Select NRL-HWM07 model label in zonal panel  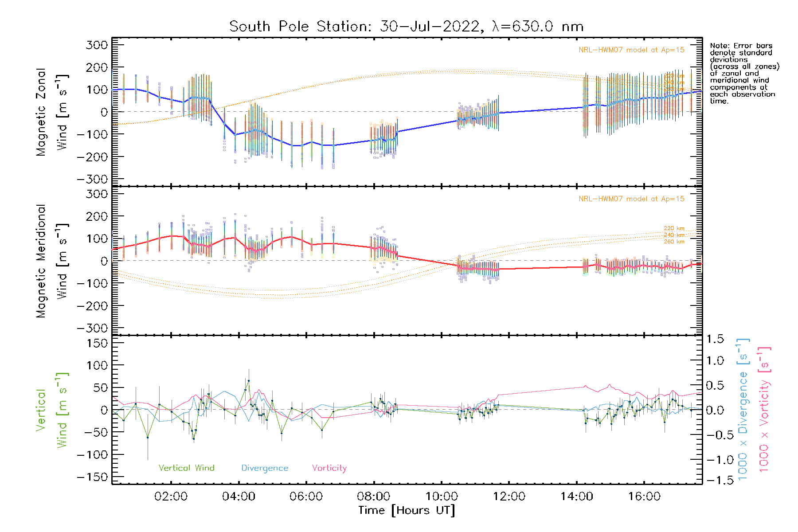tap(631, 50)
